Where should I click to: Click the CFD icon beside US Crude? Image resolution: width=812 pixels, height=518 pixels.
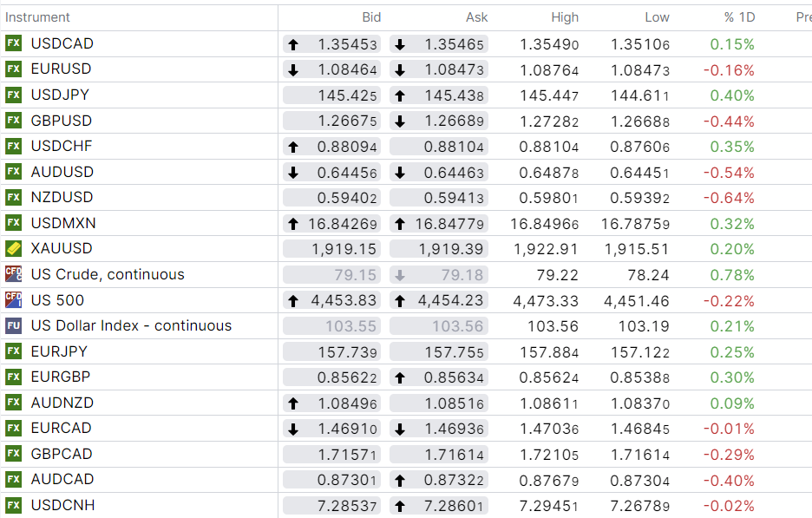click(13, 275)
